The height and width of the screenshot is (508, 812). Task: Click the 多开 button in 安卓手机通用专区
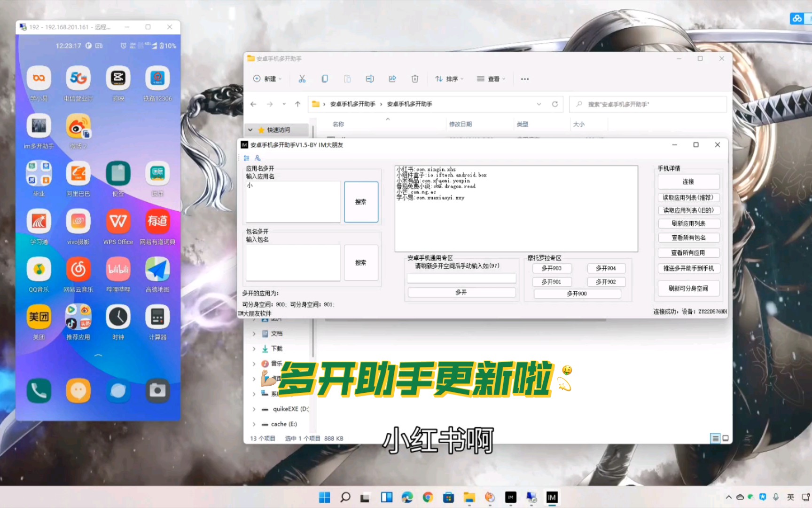tap(461, 292)
